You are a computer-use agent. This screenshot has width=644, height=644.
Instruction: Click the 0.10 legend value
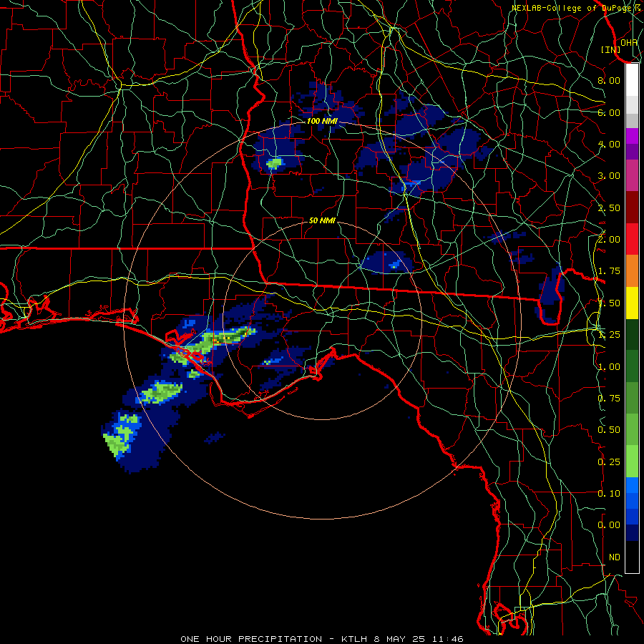click(609, 494)
